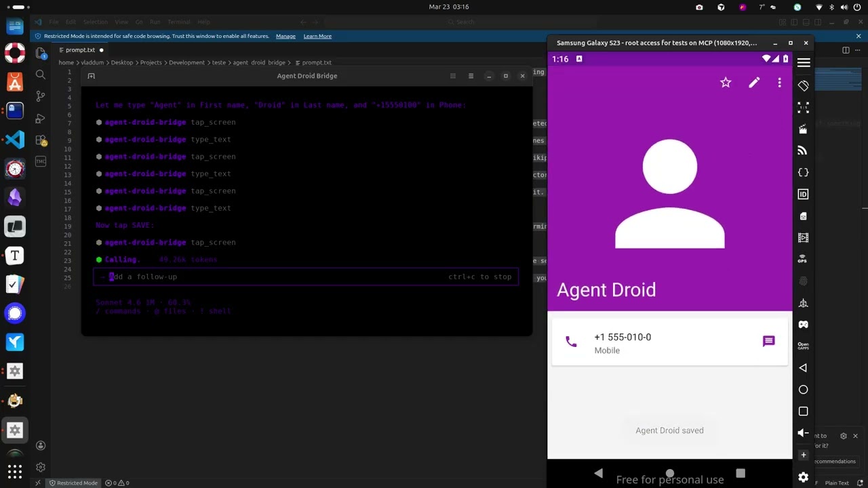This screenshot has width=868, height=488.
Task: Open the GPS location widget
Action: tap(803, 259)
